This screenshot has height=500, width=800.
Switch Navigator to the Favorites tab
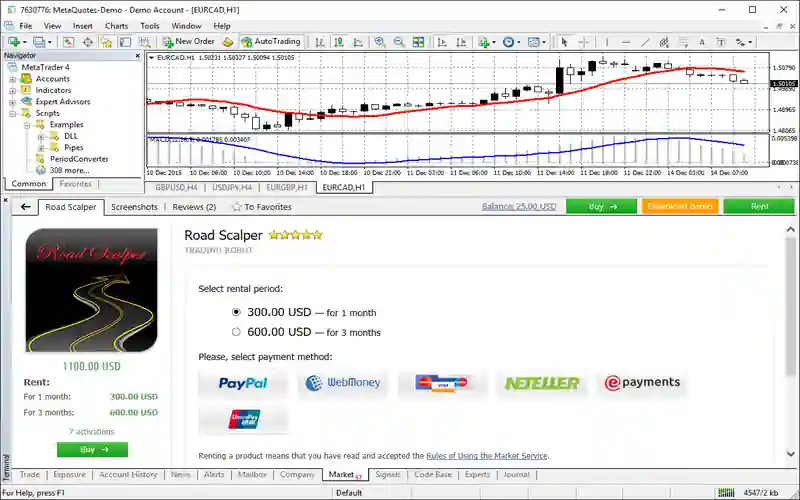pos(75,184)
